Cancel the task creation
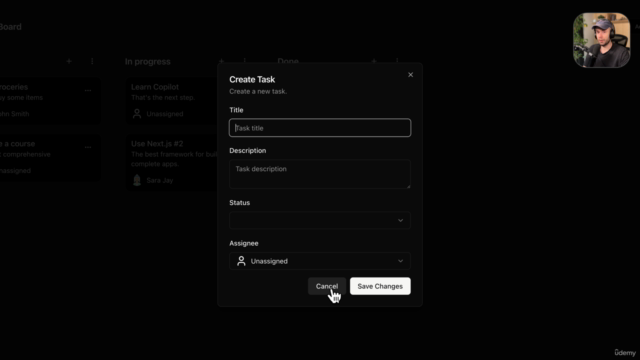This screenshot has height=360, width=640. click(327, 286)
